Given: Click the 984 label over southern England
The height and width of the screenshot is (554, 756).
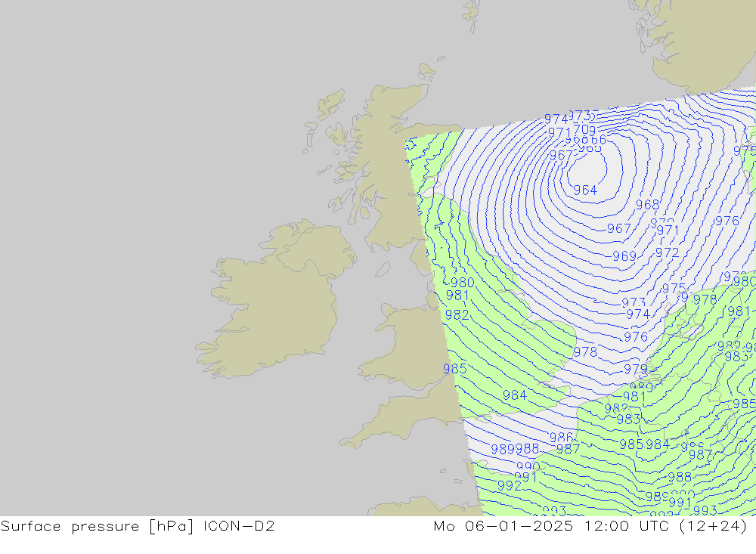Looking at the screenshot, I should tap(514, 395).
